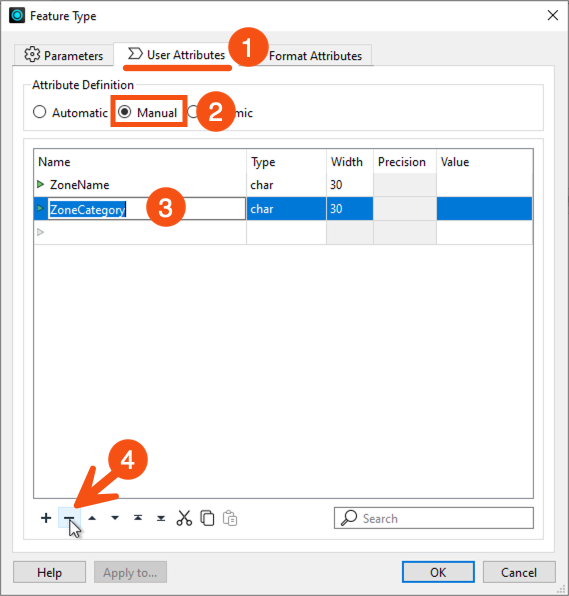Paste attribute from clipboard

[x=230, y=518]
